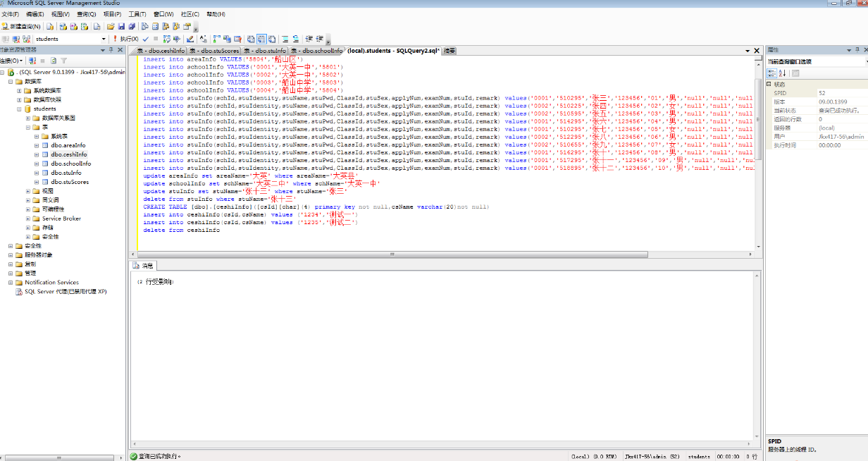
Task: Expand the dbo.areaInfo table node
Action: click(x=37, y=145)
